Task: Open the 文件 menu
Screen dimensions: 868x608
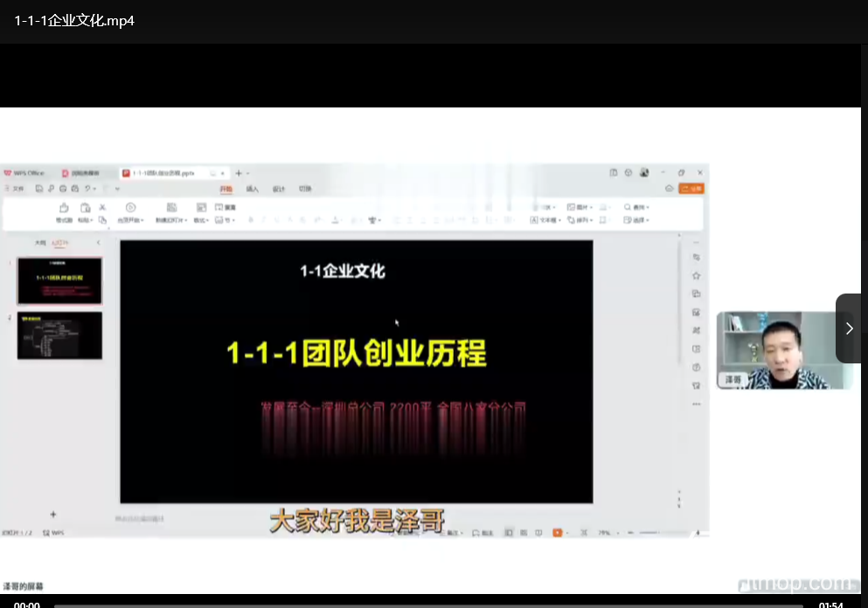Action: 14,189
